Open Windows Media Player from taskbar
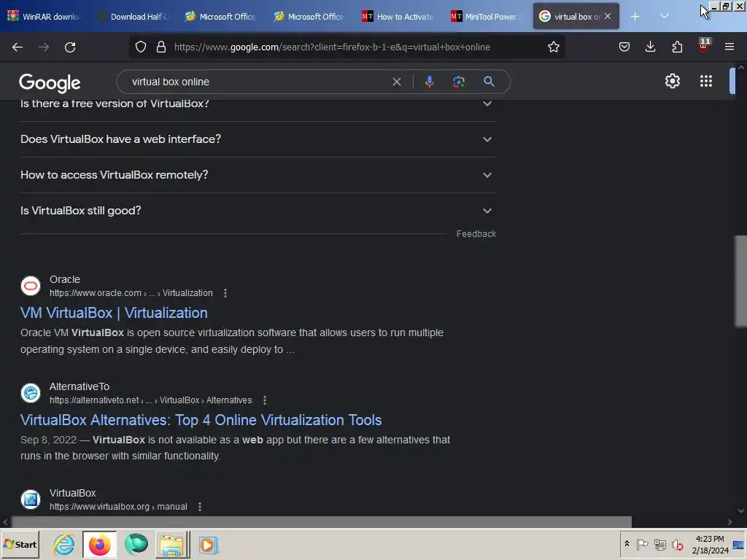747x560 pixels. [x=208, y=545]
